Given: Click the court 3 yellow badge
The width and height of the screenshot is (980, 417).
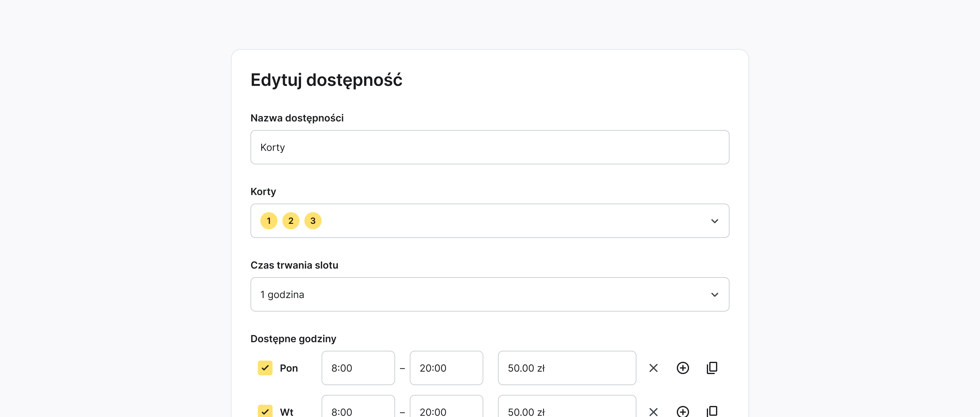Looking at the screenshot, I should [313, 221].
